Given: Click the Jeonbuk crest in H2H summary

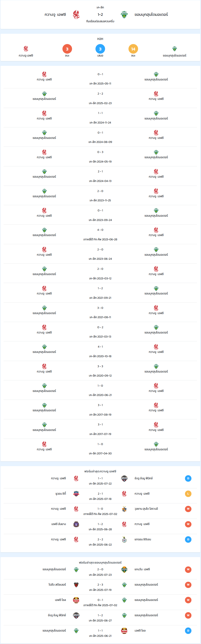Looking at the screenshot, I should click(x=174, y=49).
